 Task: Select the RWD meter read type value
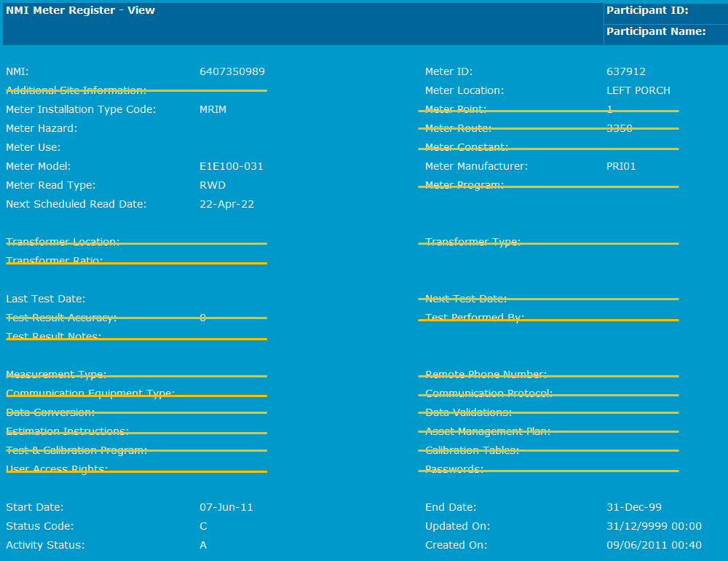tap(212, 185)
